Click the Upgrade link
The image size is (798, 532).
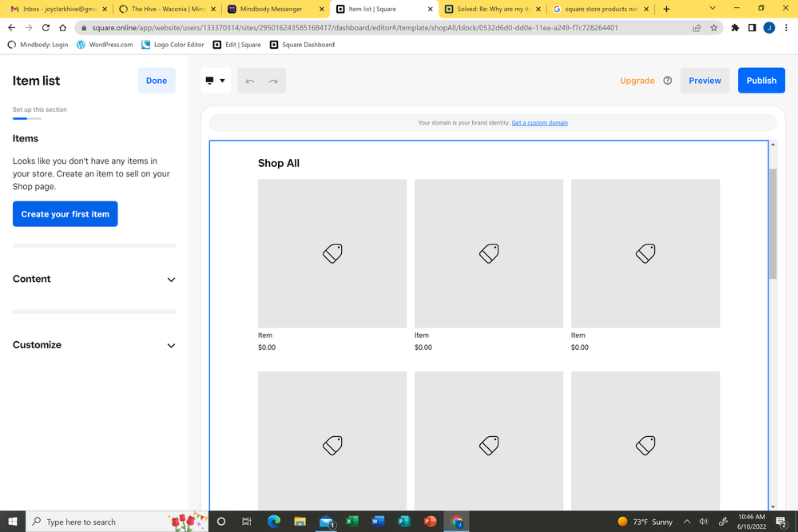(637, 81)
